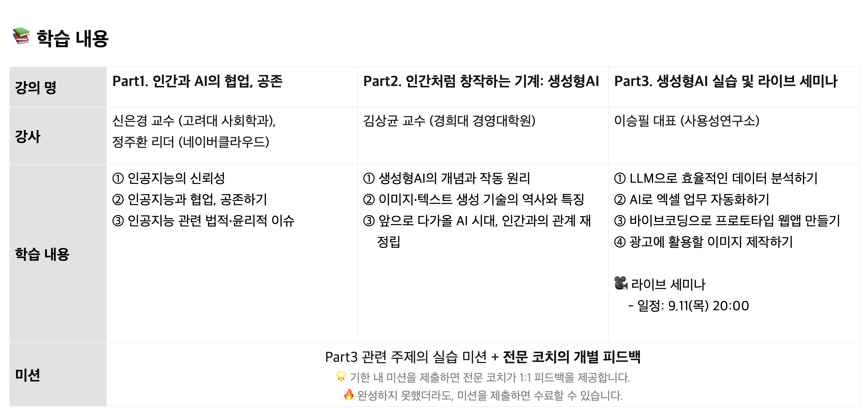
Task: Select the 강사 row header cell
Action: (58, 136)
